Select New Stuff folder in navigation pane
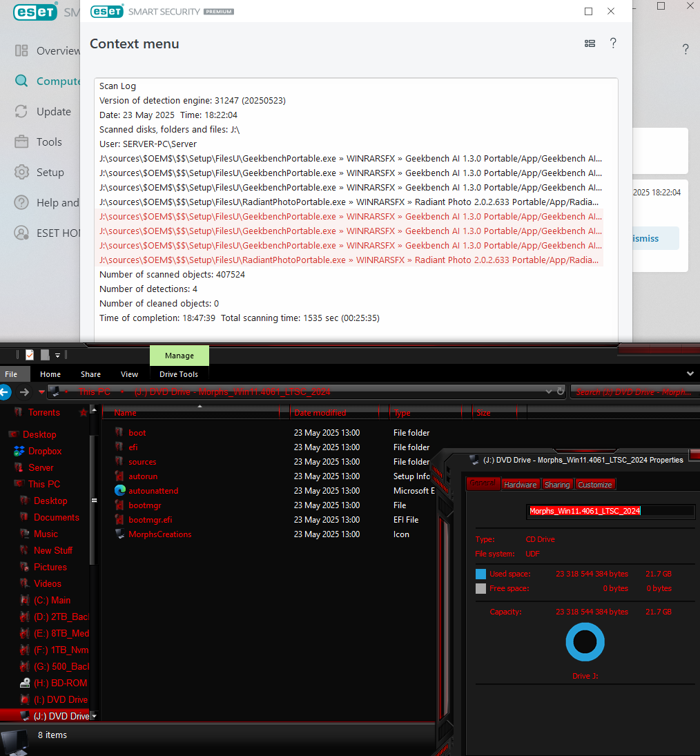 click(53, 551)
